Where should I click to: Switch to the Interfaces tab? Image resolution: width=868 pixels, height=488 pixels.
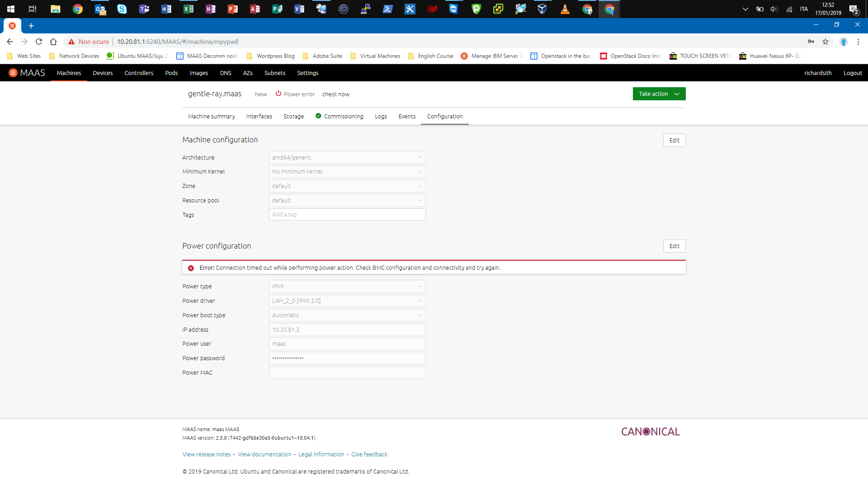click(x=259, y=117)
